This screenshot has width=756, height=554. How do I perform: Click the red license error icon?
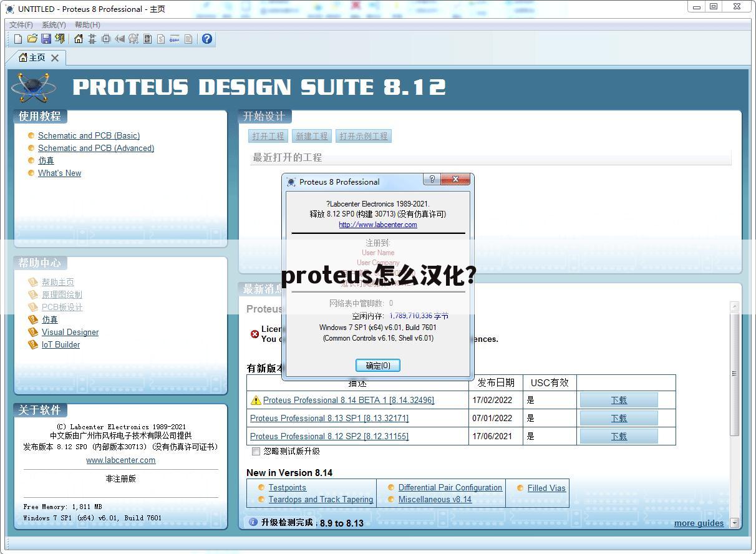point(254,334)
